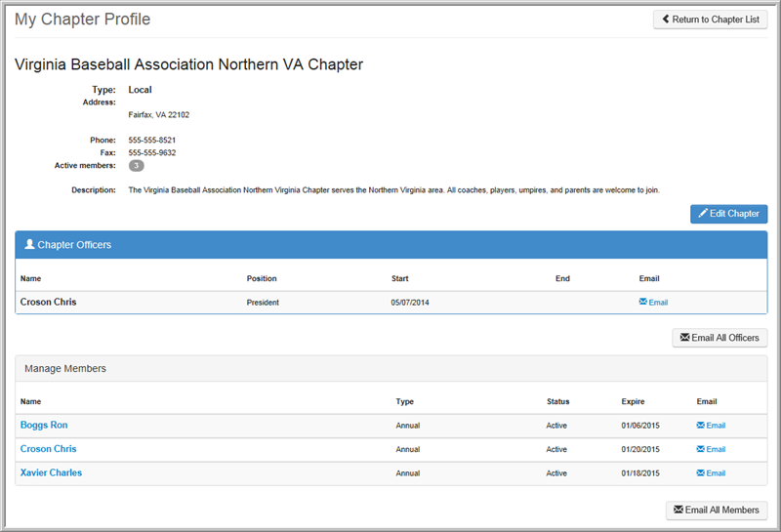Click the President position cell

click(x=263, y=303)
